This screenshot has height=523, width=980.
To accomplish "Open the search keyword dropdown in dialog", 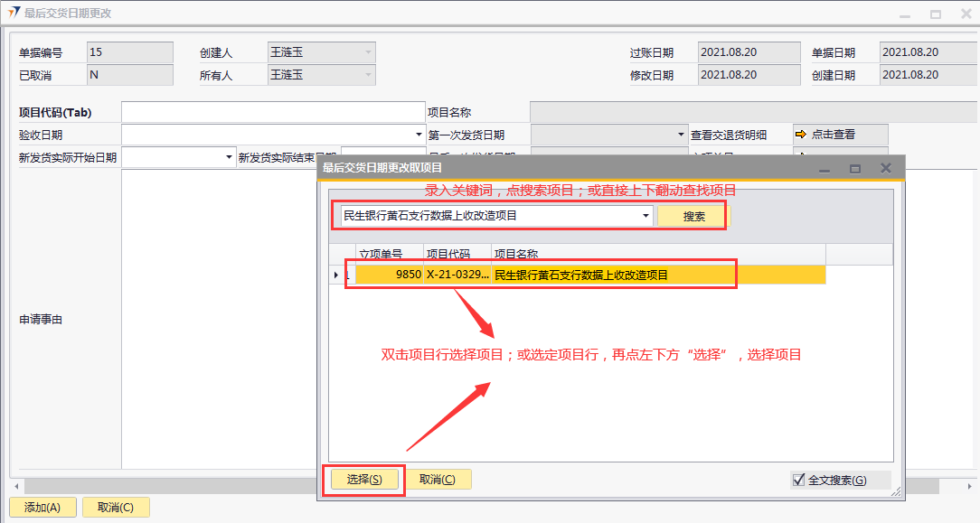I will click(x=645, y=216).
